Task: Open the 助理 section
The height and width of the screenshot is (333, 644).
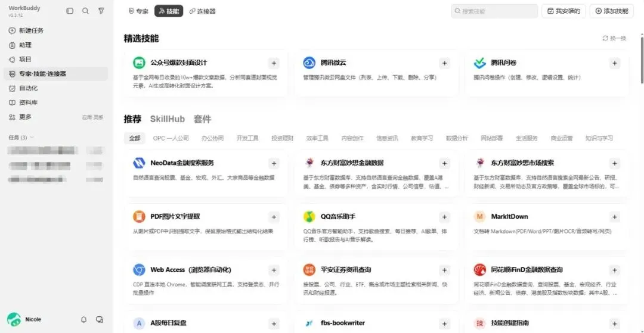Action: [56, 45]
